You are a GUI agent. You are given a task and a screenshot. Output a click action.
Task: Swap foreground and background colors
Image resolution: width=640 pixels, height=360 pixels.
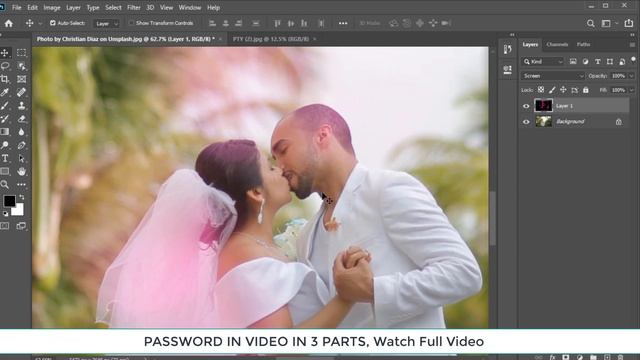tap(22, 198)
